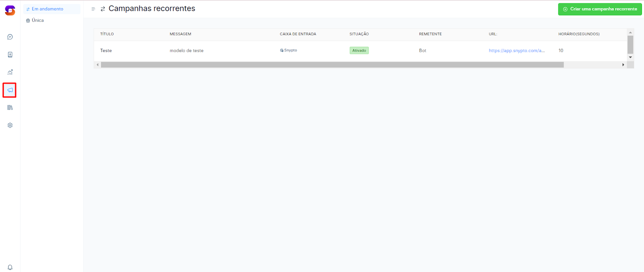Click the Campanhas recorrentes page heading

152,8
